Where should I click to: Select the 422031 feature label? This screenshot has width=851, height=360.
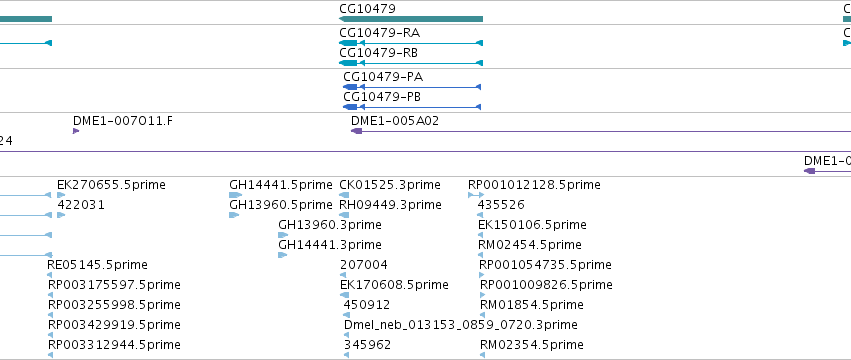[x=81, y=205]
